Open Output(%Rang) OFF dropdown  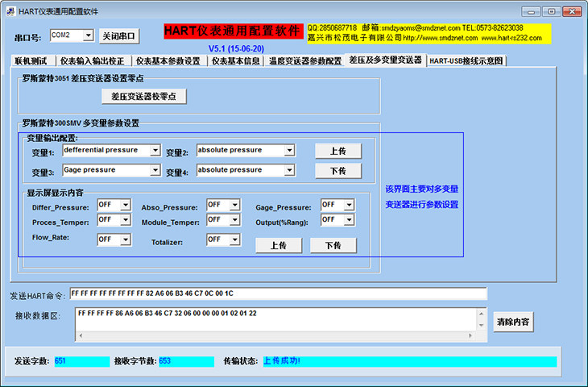pyautogui.click(x=349, y=219)
